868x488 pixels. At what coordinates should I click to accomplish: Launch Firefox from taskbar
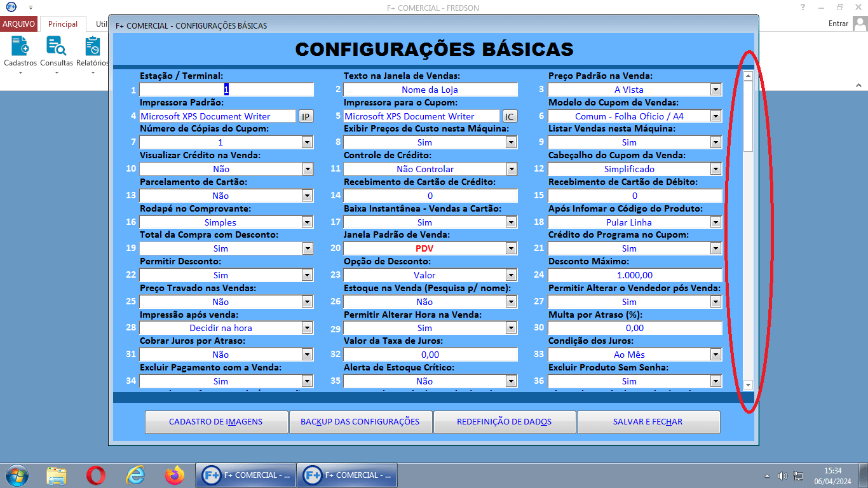coord(174,475)
